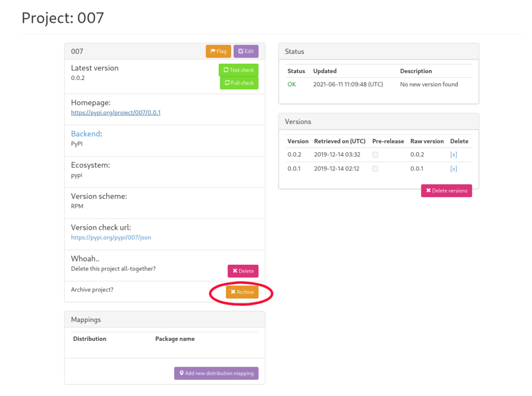Screen dimensions: 532x396
Task: Select the latest version value 0.0.2
Action: click(78, 78)
